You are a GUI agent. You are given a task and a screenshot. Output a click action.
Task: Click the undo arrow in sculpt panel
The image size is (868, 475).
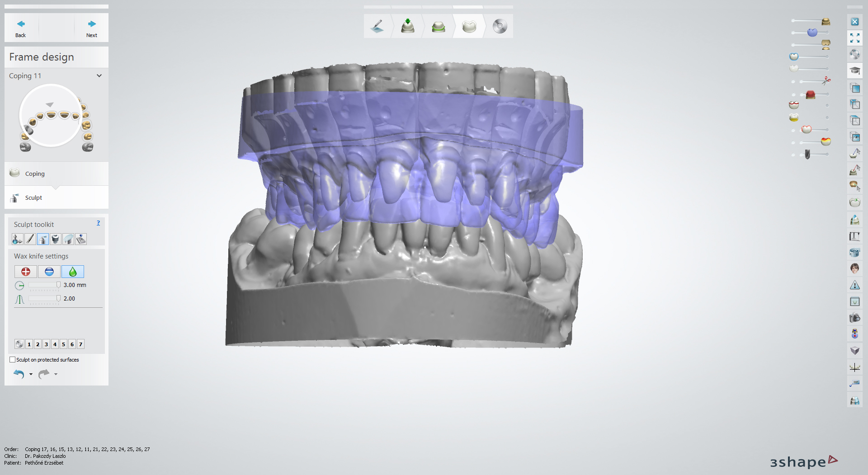click(x=19, y=374)
